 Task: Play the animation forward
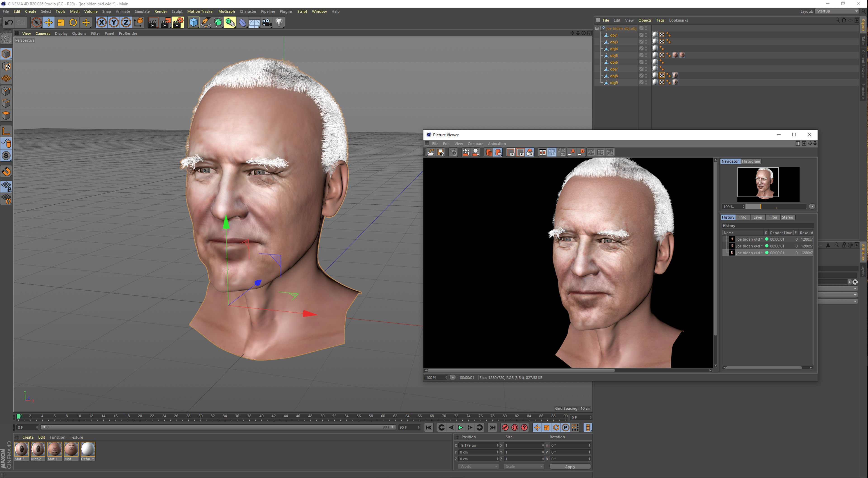pyautogui.click(x=460, y=427)
